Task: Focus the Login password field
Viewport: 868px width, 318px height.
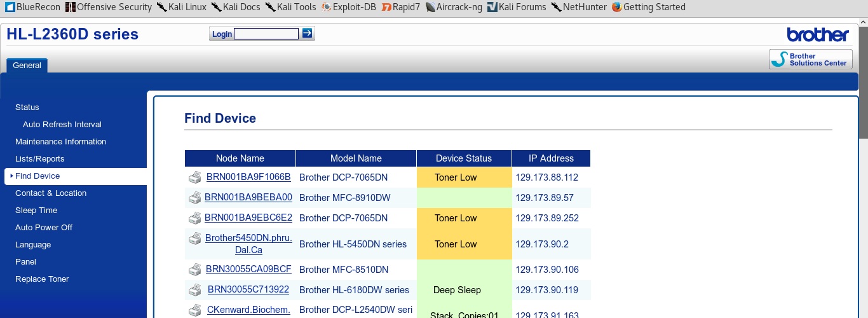Action: (x=266, y=34)
